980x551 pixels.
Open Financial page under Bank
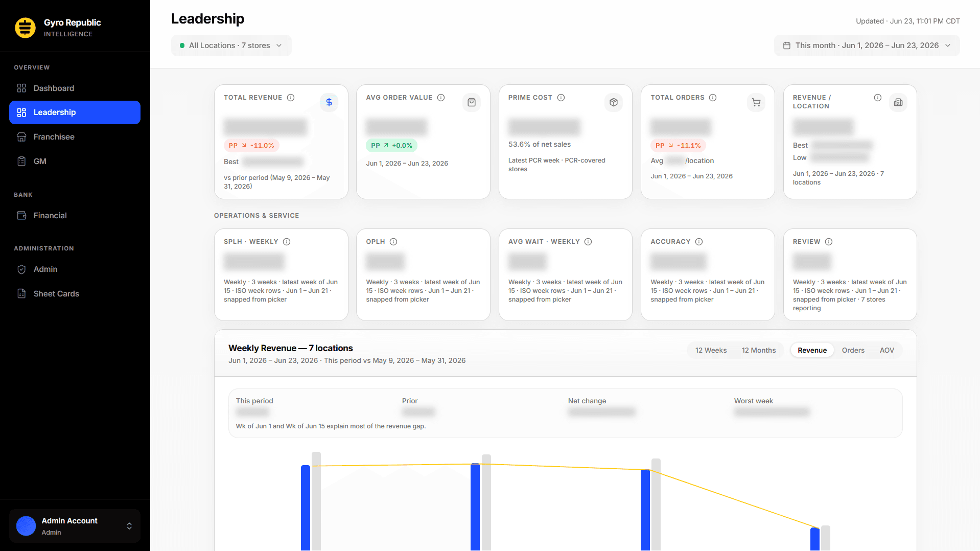click(x=75, y=216)
